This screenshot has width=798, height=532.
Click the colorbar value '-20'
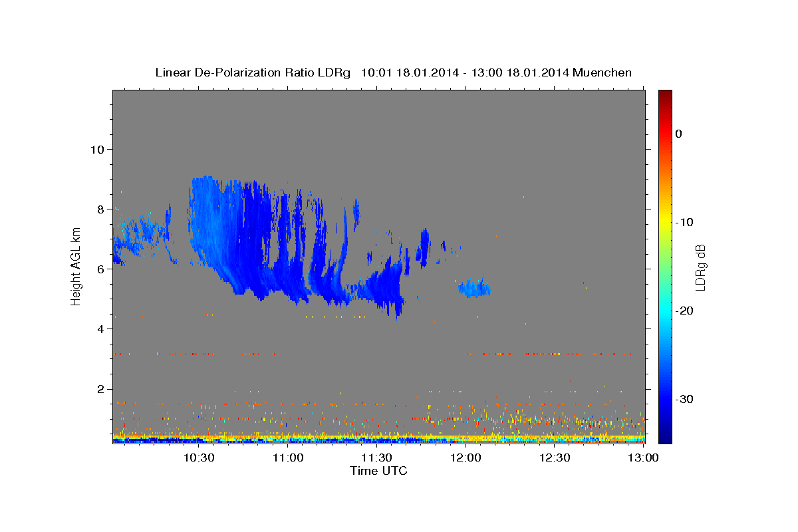[684, 311]
